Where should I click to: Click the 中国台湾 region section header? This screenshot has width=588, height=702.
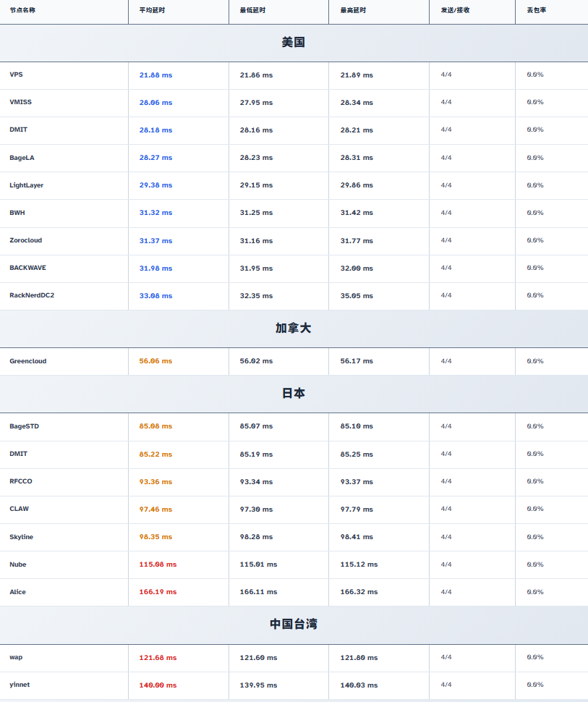(x=294, y=625)
